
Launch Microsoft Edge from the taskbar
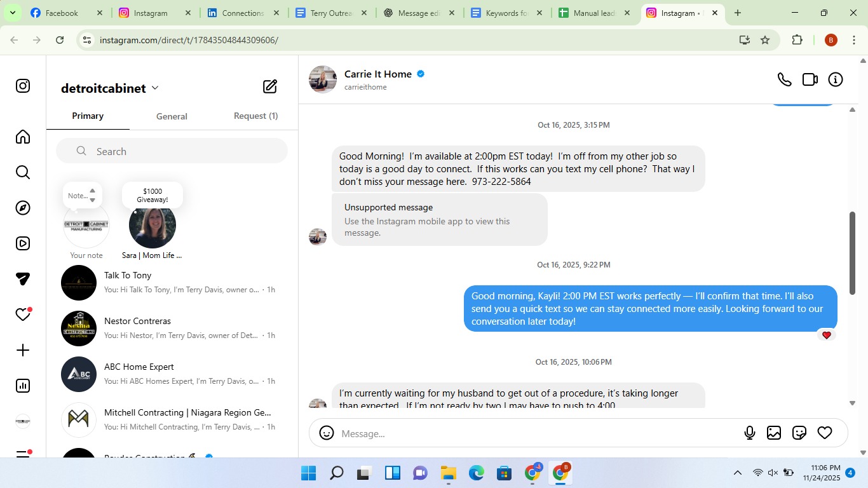[x=477, y=473]
